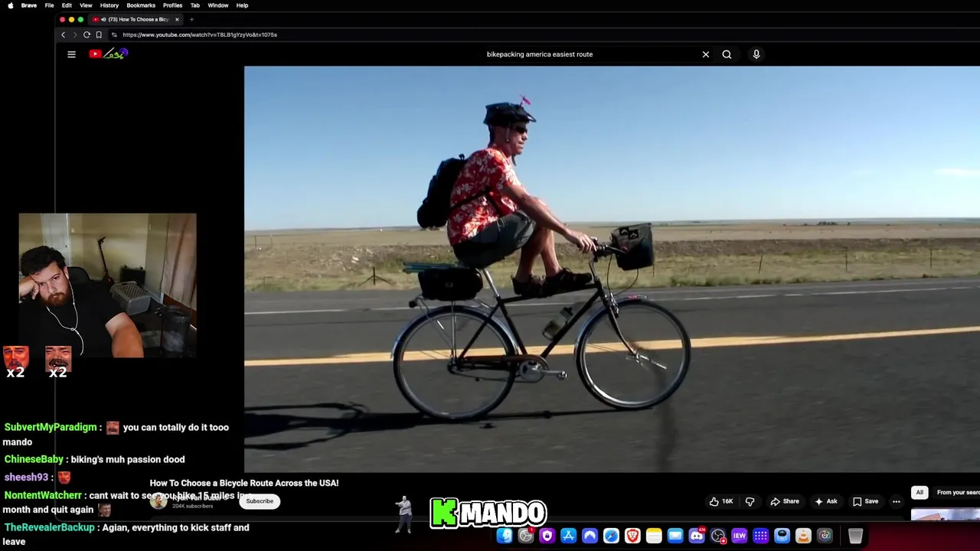980x551 pixels.
Task: Select the 'From your search' chip
Action: point(957,492)
